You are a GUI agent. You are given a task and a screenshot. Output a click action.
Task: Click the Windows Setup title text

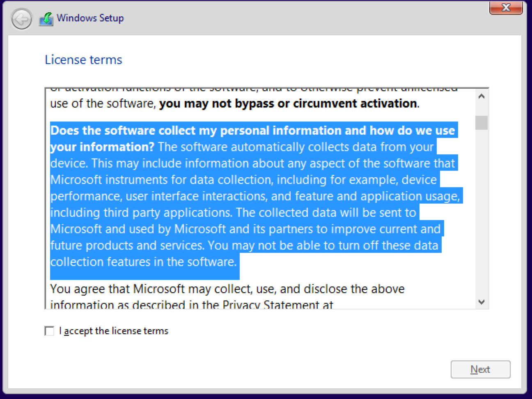coord(90,18)
